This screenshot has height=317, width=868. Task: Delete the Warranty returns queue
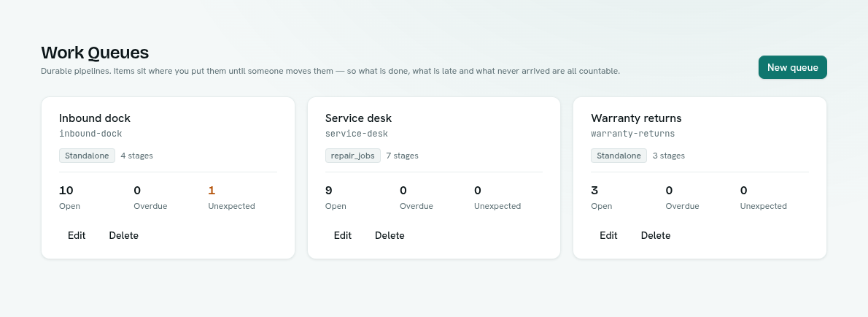(x=656, y=235)
